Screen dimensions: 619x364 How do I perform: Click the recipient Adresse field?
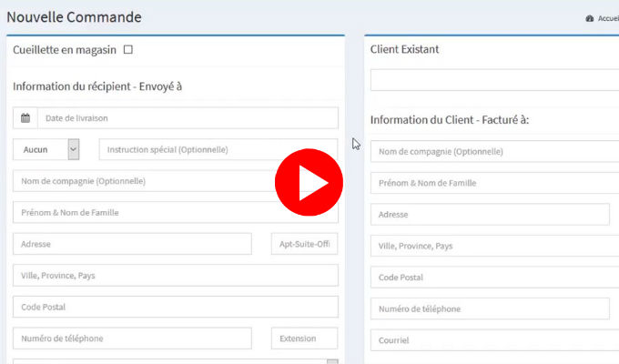132,244
